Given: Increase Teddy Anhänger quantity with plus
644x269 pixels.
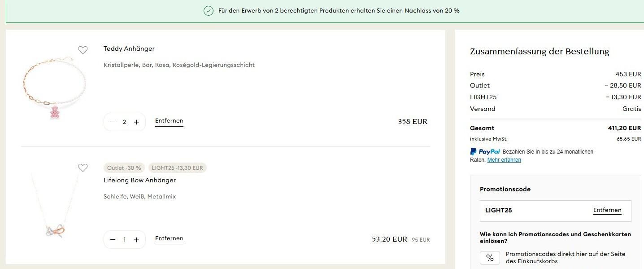Looking at the screenshot, I should click(x=137, y=122).
